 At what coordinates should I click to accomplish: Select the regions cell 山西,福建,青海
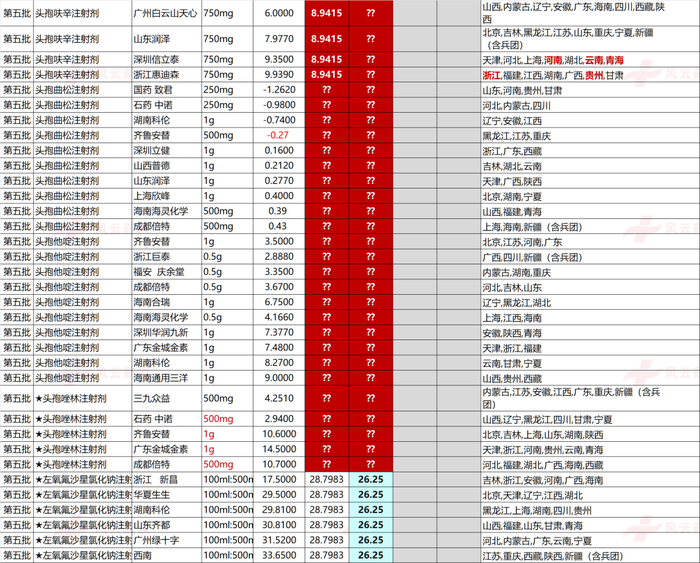[590, 211]
